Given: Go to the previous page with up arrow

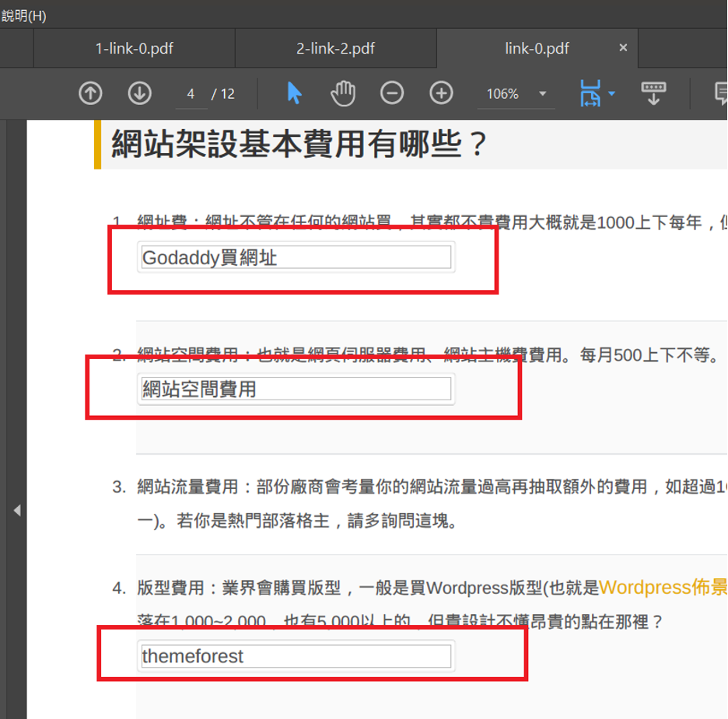Looking at the screenshot, I should (x=90, y=93).
